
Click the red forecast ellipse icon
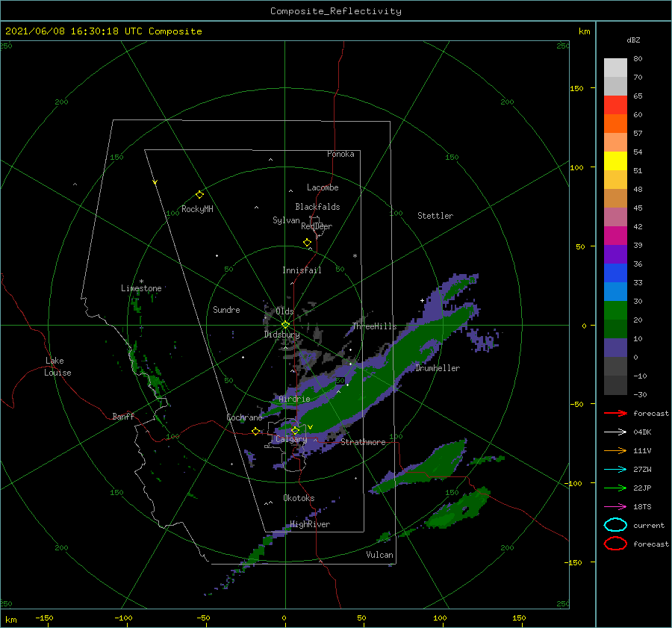(x=615, y=544)
